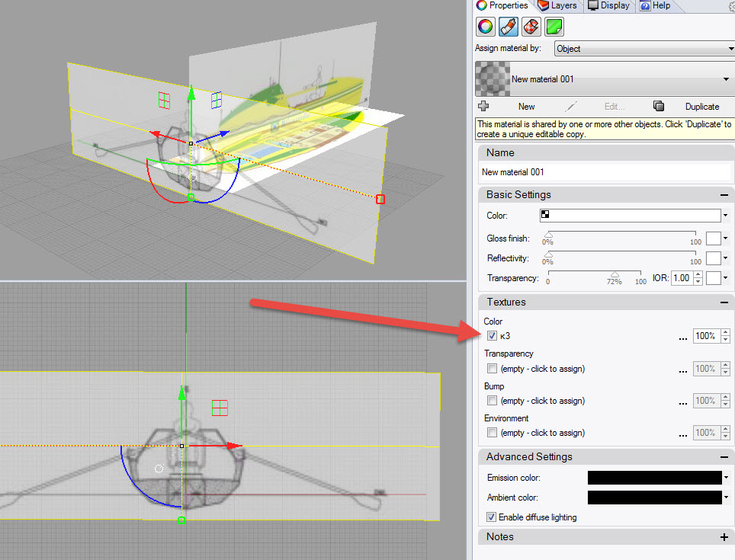Enable the Transparency texture checkbox
Image resolution: width=735 pixels, height=560 pixels.
pos(492,369)
